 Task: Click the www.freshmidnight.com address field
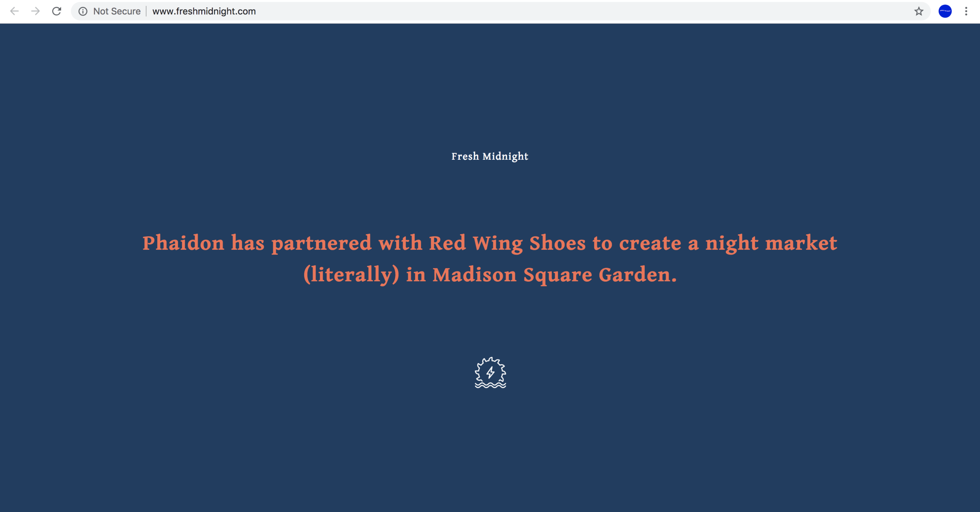(500, 11)
